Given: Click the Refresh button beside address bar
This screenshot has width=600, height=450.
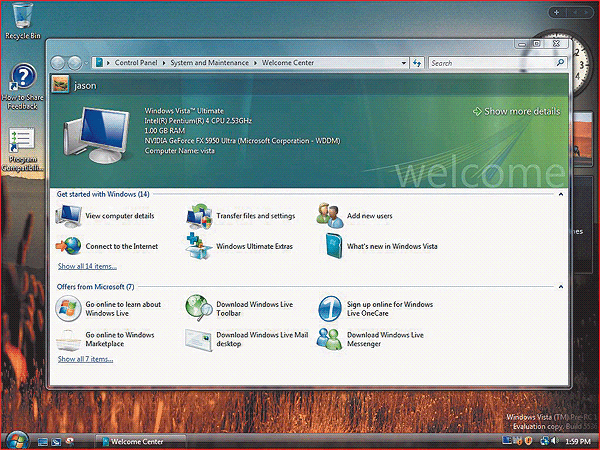Looking at the screenshot, I should point(417,63).
